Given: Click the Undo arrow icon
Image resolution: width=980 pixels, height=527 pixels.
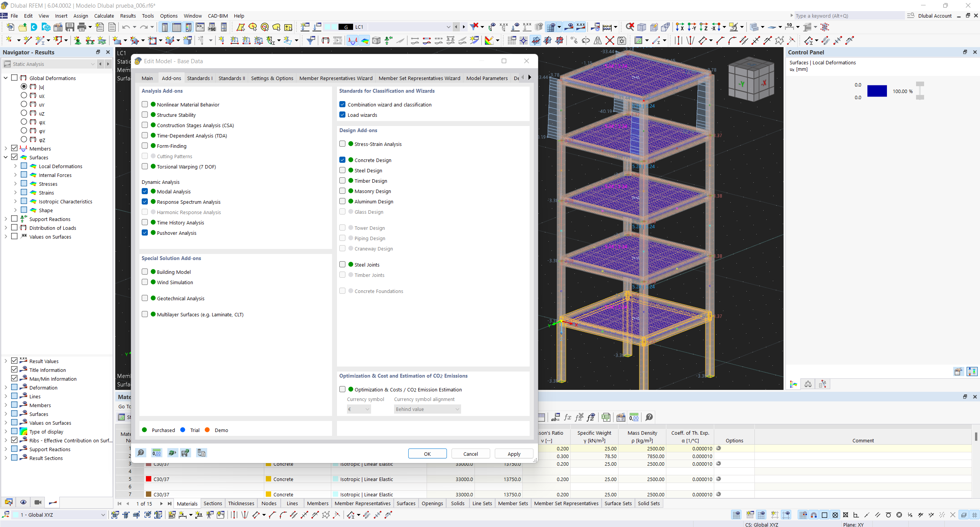Looking at the screenshot, I should point(126,27).
